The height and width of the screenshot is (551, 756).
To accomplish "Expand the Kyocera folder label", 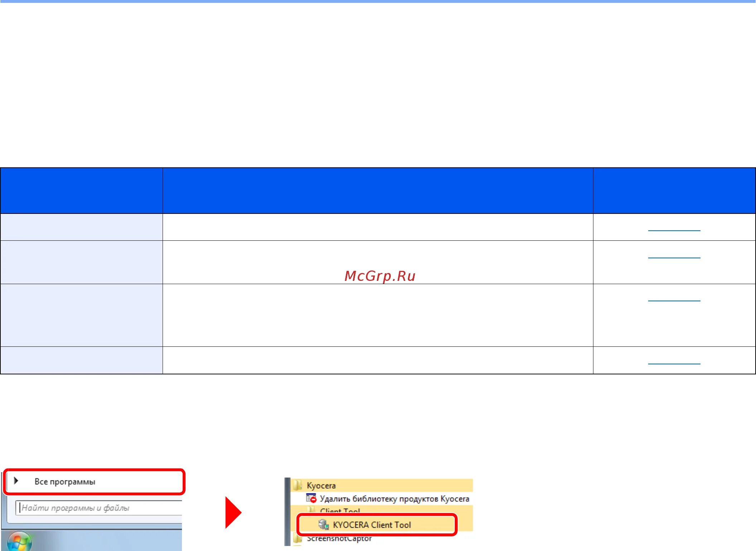I will click(x=321, y=485).
